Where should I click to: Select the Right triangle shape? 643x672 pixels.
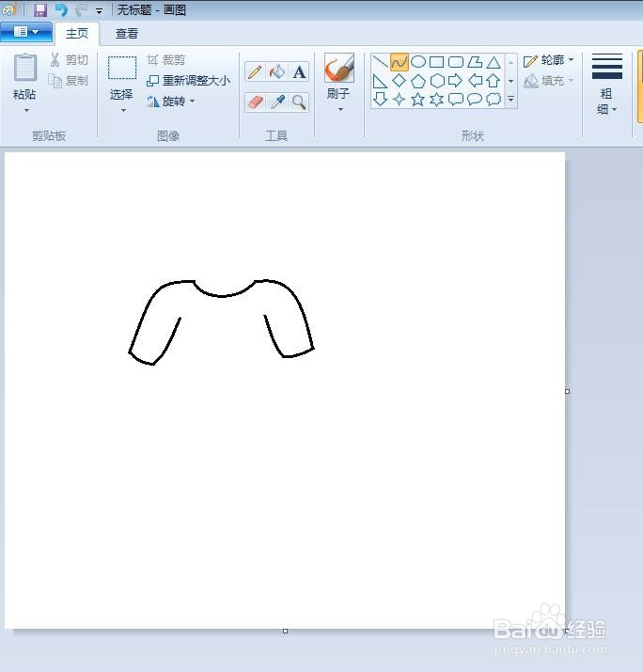[x=380, y=81]
